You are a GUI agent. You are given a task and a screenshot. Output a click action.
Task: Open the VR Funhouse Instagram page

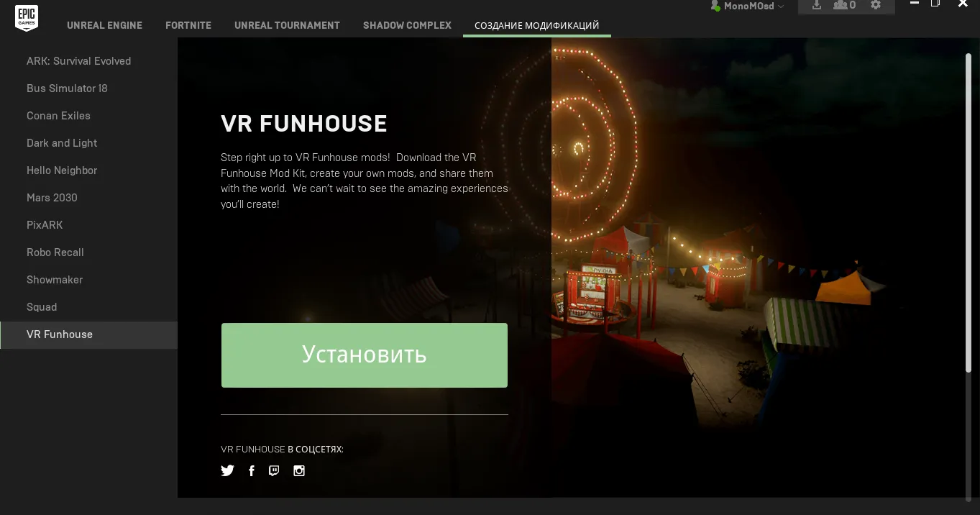(x=299, y=471)
